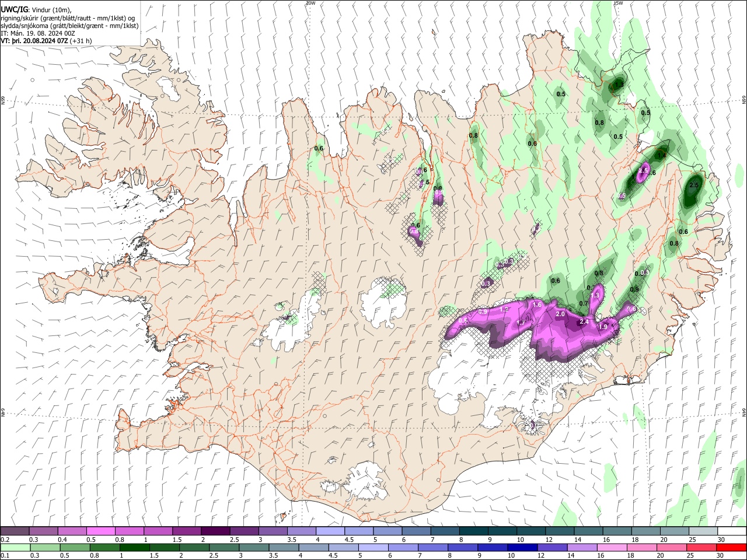This screenshot has width=747, height=560.
Task: Pick top-row light grey swatch between 20 and 25
Action: [x=674, y=531]
